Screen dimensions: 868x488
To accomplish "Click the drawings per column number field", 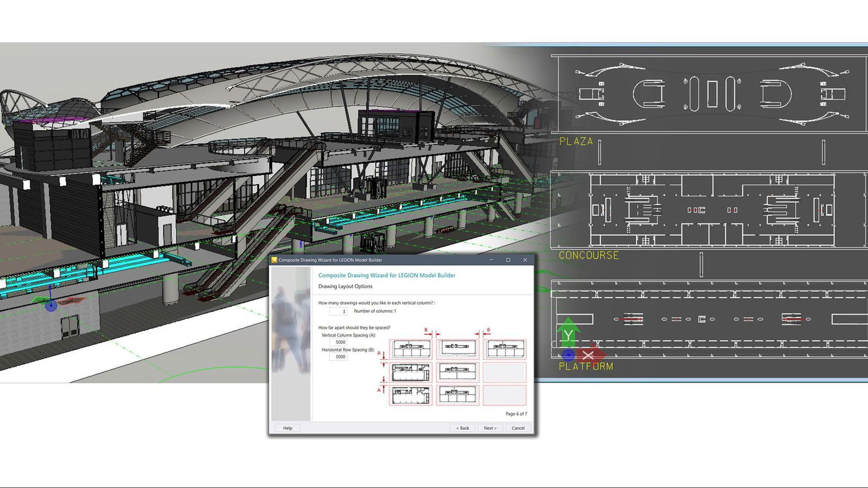I will point(338,311).
